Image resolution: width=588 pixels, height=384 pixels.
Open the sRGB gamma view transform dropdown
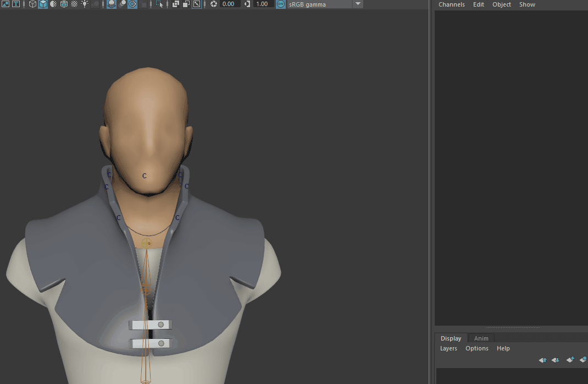pos(357,4)
